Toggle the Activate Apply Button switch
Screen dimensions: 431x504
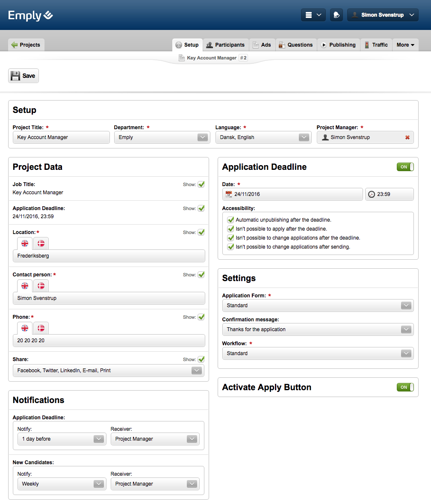[405, 387]
